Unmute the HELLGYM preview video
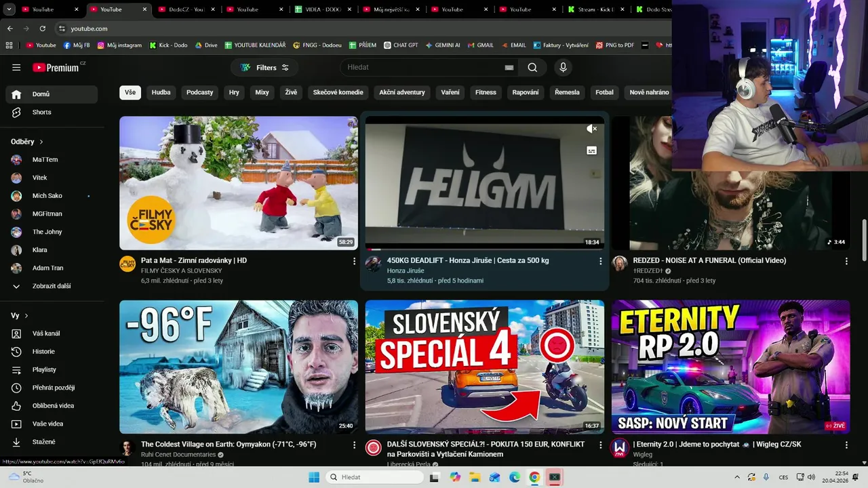868x488 pixels. coord(592,129)
